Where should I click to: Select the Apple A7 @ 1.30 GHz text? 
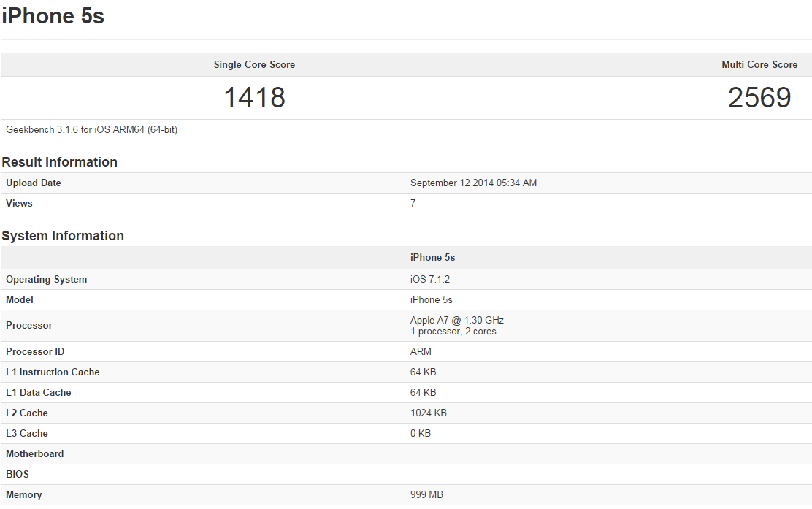[x=457, y=320]
